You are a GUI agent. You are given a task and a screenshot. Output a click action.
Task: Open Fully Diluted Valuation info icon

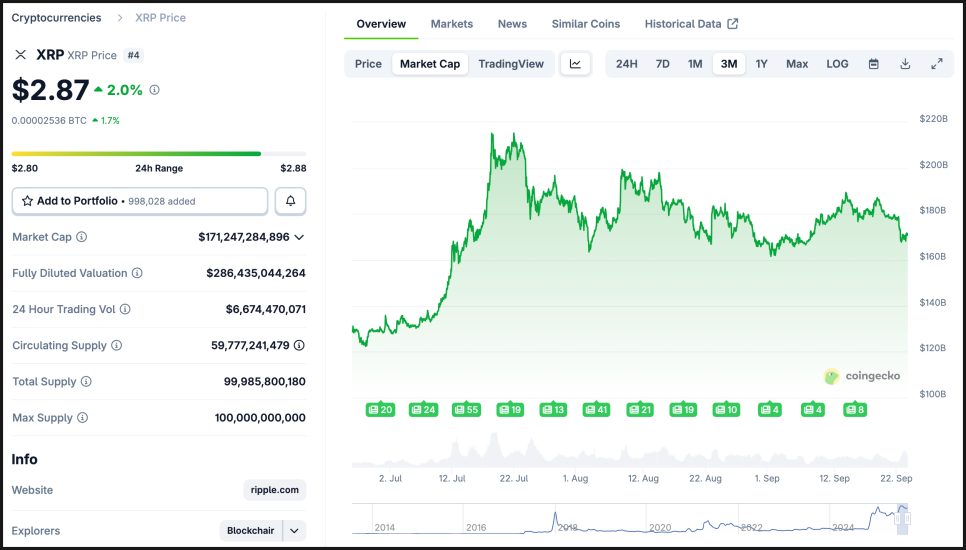pos(137,273)
